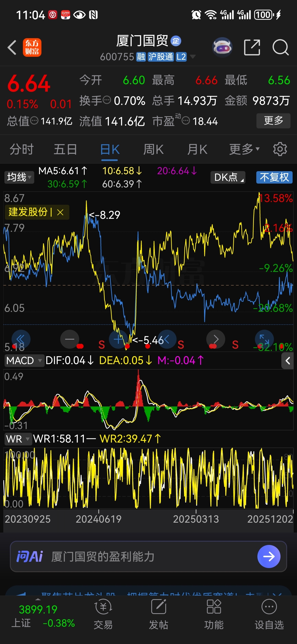Image resolution: width=297 pixels, height=644 pixels.
Task: Tap the 沪股通 badge
Action: click(x=161, y=57)
